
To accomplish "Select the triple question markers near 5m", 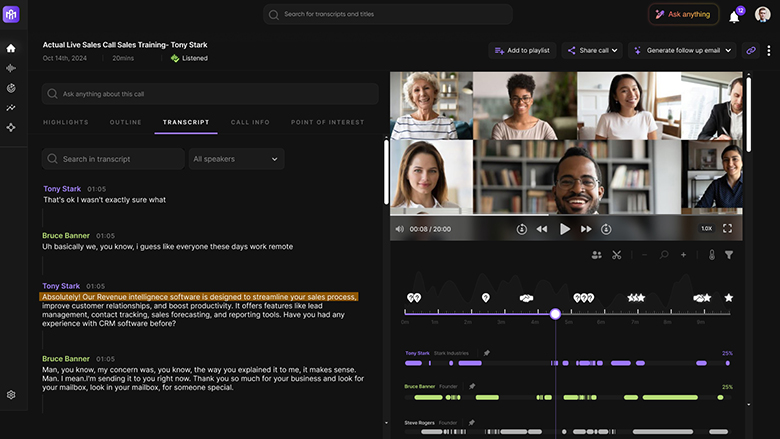I will (584, 298).
